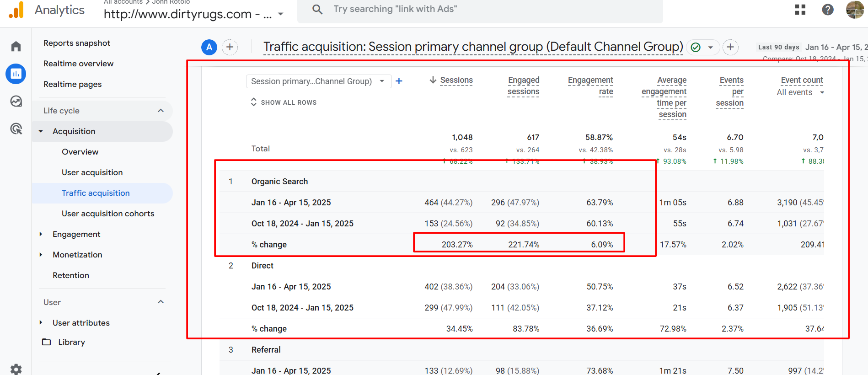Open the Explore icon in left rail
868x375 pixels.
pos(16,101)
